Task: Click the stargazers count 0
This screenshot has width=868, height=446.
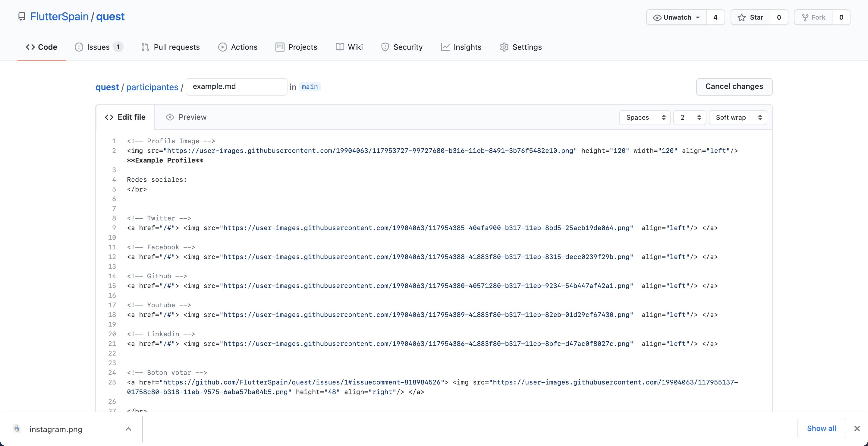Action: pyautogui.click(x=779, y=17)
